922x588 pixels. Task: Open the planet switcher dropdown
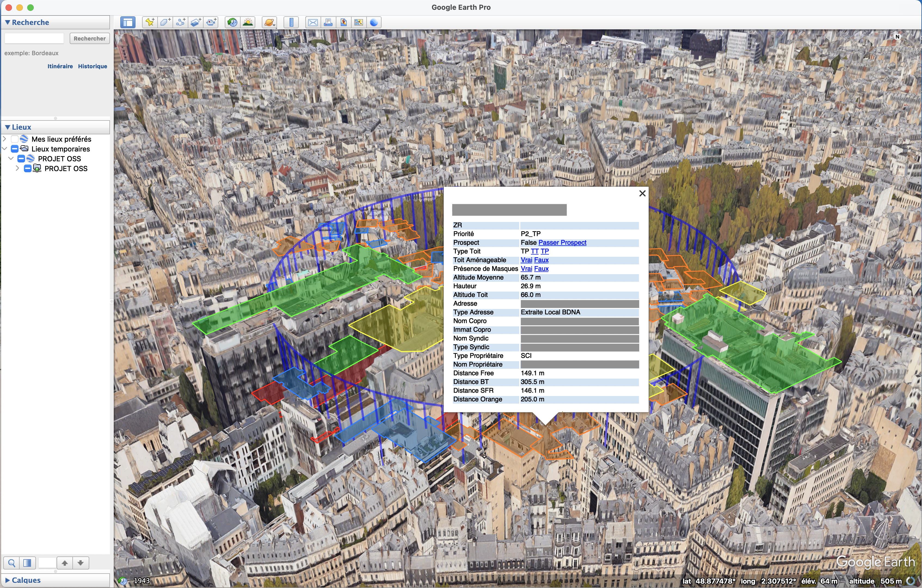click(270, 23)
